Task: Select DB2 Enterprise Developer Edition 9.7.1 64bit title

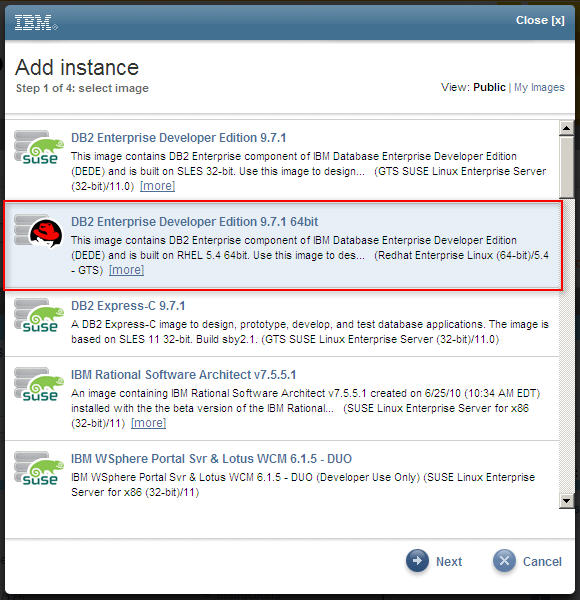Action: [194, 222]
